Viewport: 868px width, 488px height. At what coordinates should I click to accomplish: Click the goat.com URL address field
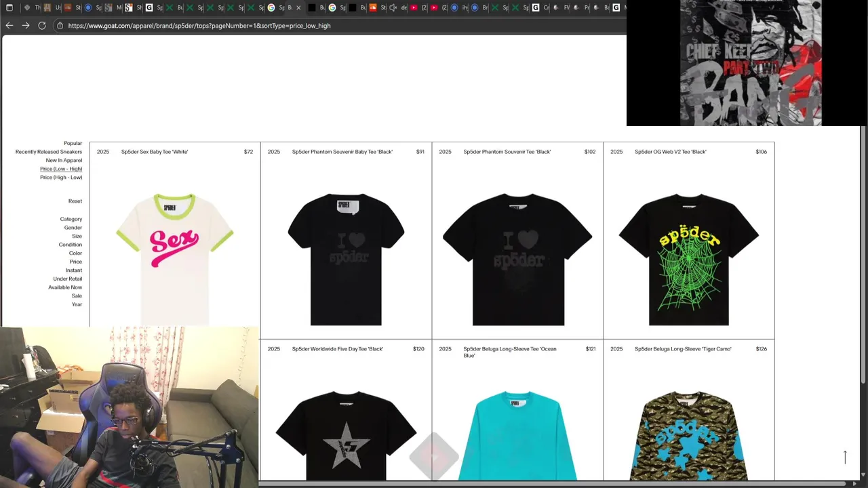click(x=199, y=25)
